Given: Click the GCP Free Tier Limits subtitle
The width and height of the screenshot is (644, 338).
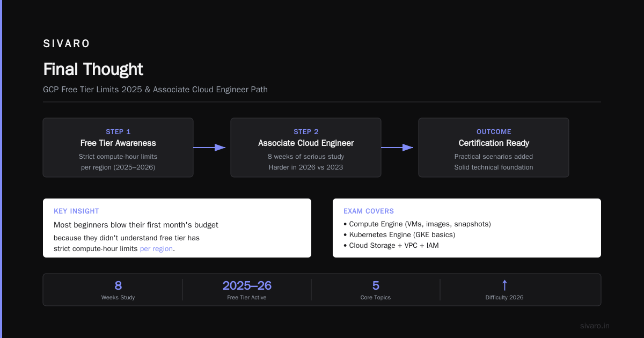Looking at the screenshot, I should [155, 90].
